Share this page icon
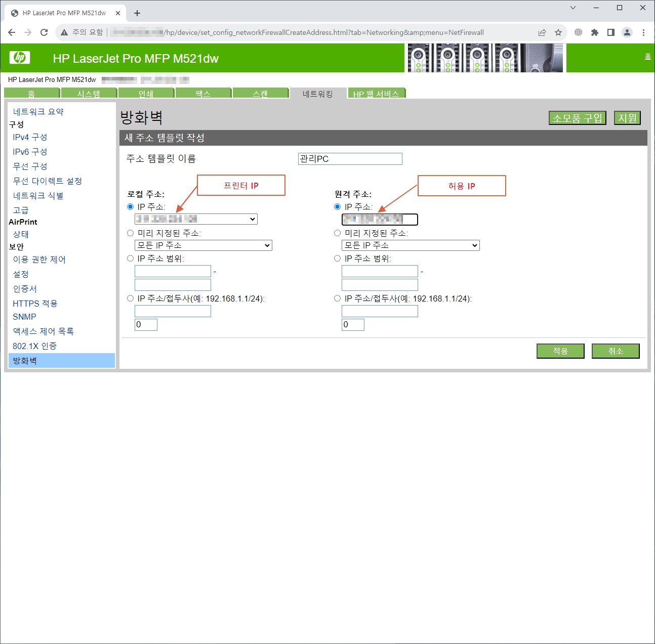655x644 pixels. [542, 32]
